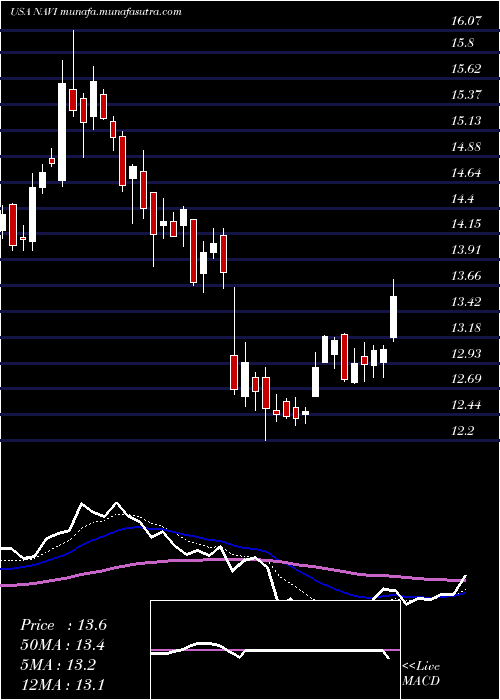Select the 12.69 price axis label

pyautogui.click(x=467, y=379)
